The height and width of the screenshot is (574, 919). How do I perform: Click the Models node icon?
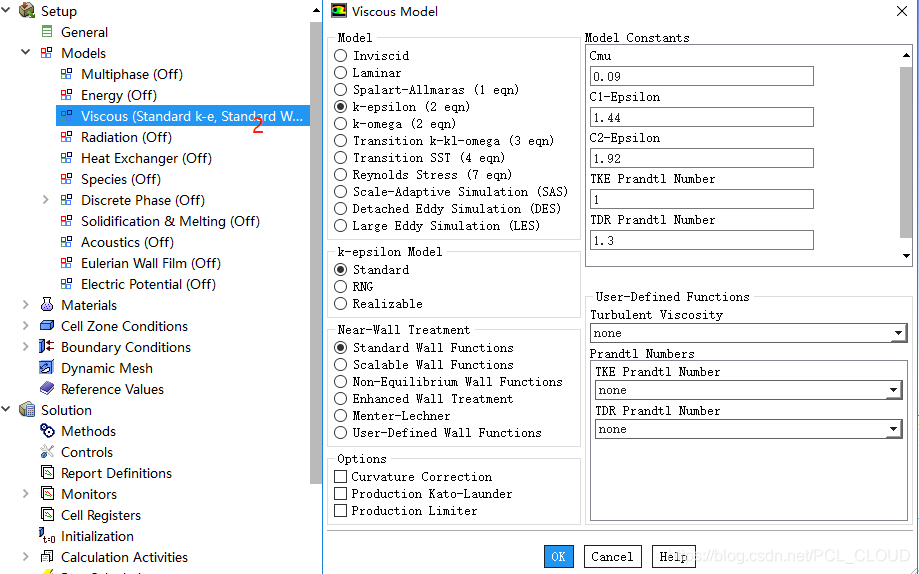coord(47,53)
